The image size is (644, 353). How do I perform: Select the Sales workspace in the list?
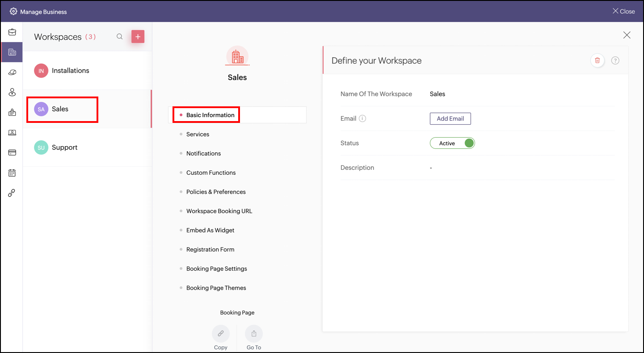point(62,109)
